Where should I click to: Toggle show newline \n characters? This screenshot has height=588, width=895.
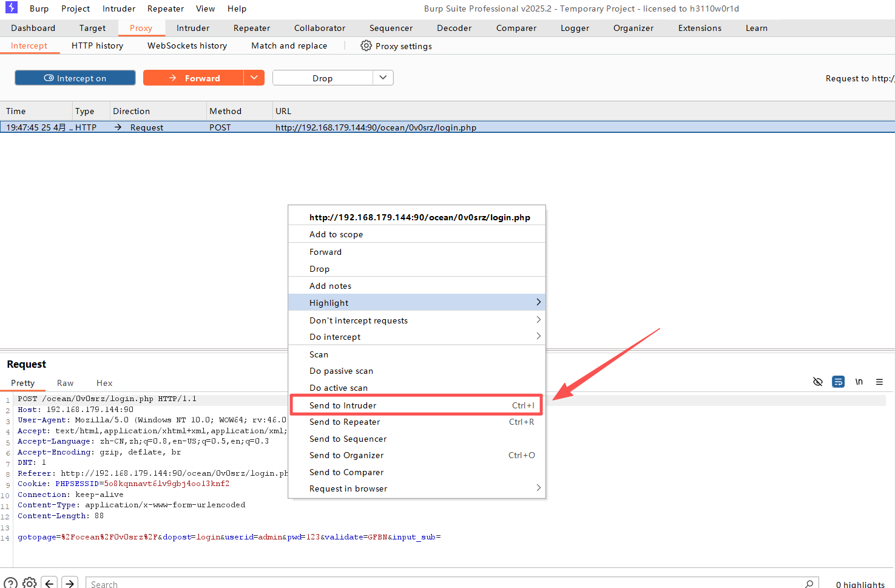tap(859, 382)
